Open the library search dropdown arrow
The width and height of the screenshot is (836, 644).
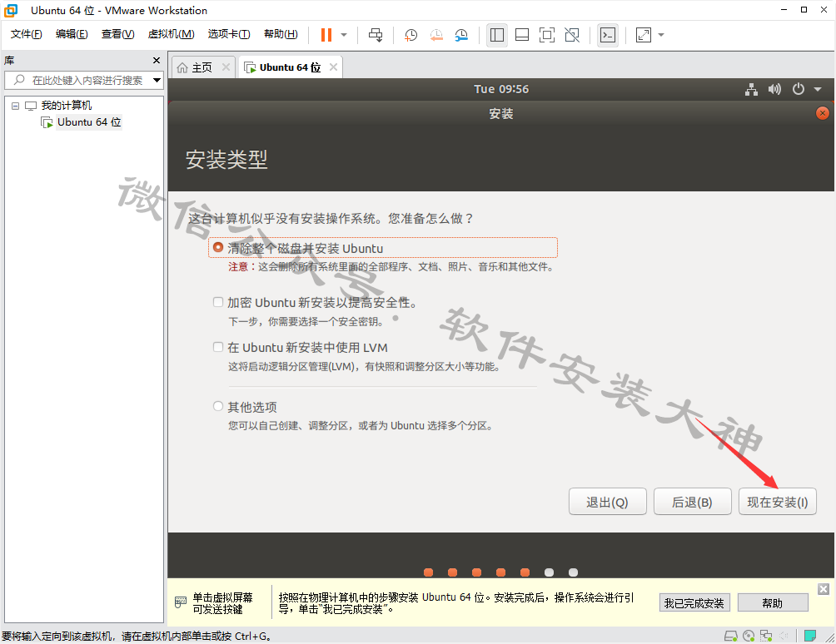[157, 81]
